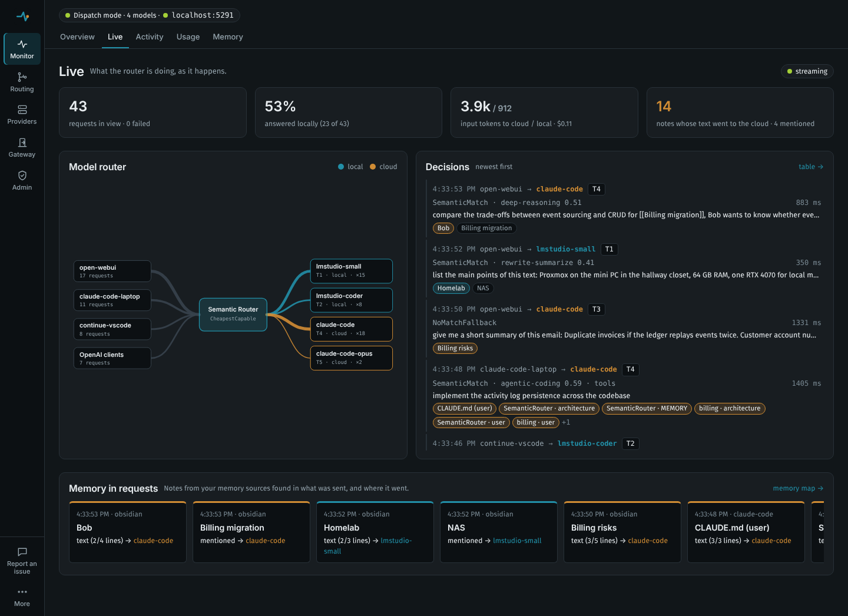Click T1 tier badge of lmstudio-small decision

click(x=609, y=249)
